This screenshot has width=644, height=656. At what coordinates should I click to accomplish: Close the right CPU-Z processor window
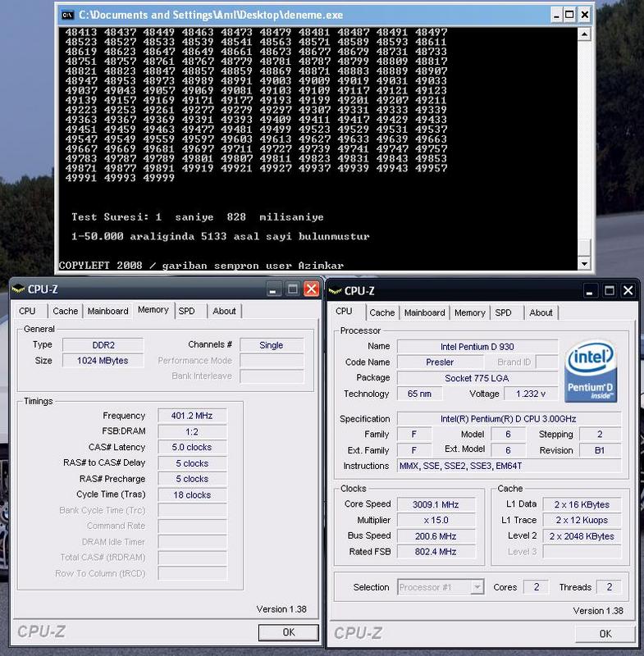[x=628, y=291]
